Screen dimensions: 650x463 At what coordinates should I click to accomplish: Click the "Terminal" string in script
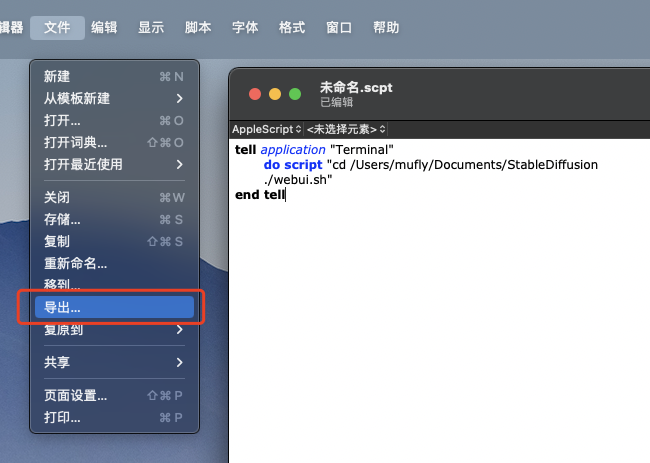tap(362, 150)
